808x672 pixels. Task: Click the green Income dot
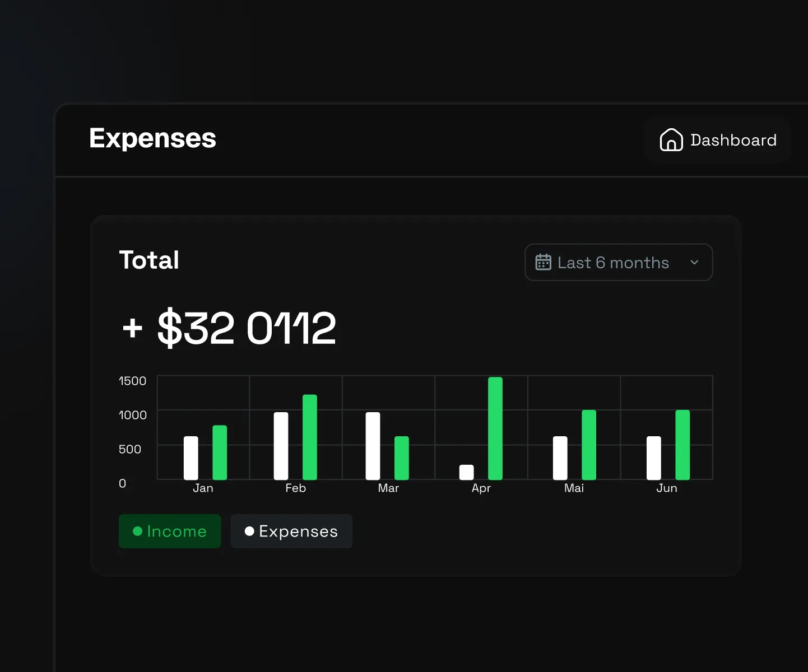(137, 531)
